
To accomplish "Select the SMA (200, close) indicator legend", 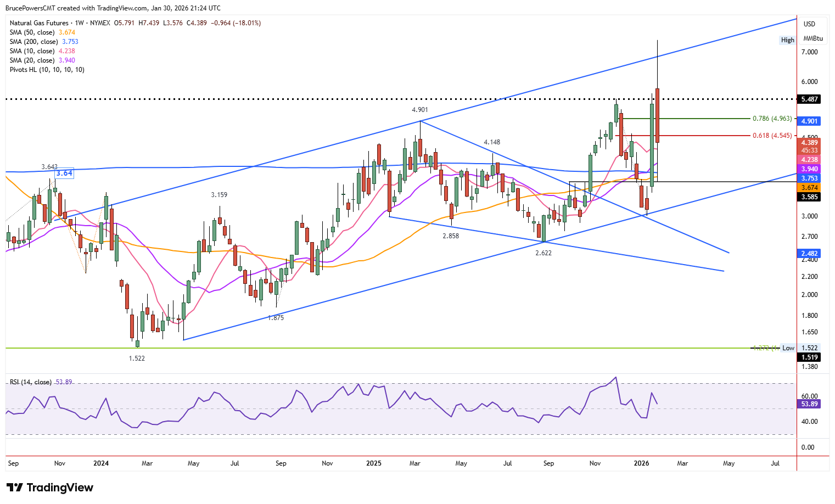I will point(33,41).
